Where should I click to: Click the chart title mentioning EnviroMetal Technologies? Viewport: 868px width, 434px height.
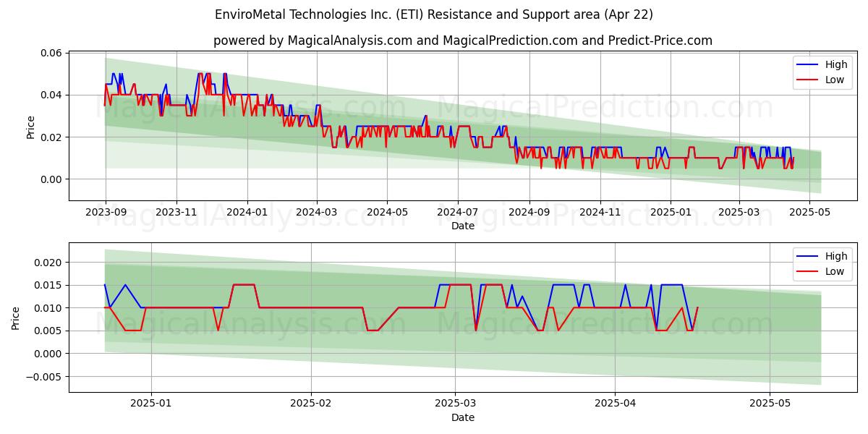[x=434, y=14]
